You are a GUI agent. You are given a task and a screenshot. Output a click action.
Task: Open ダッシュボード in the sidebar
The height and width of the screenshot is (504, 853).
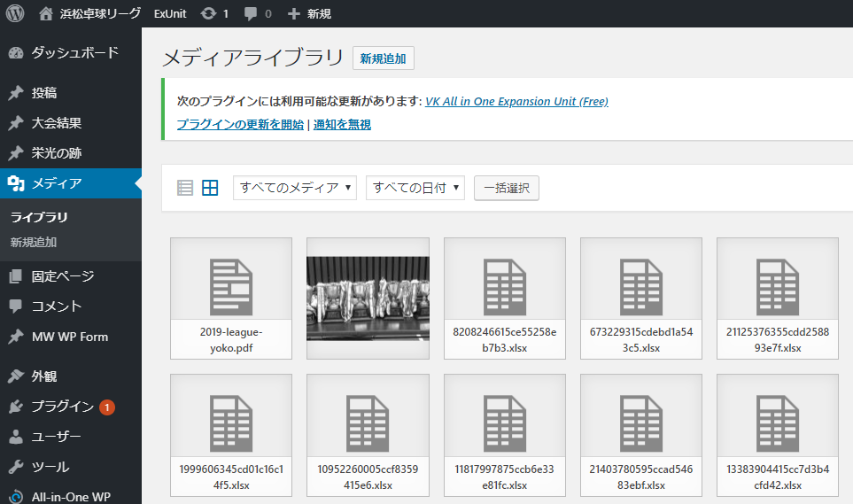(x=74, y=52)
